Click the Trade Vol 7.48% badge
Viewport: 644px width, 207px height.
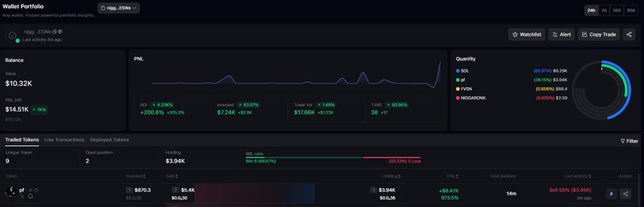click(325, 105)
